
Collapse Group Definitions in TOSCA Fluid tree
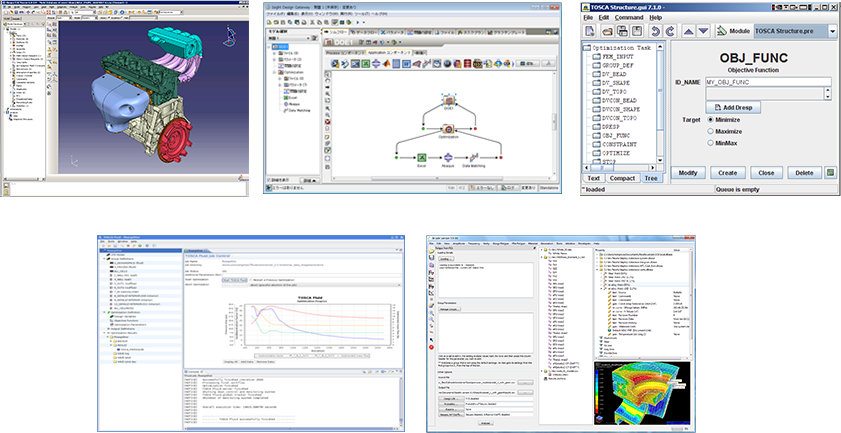[104, 259]
